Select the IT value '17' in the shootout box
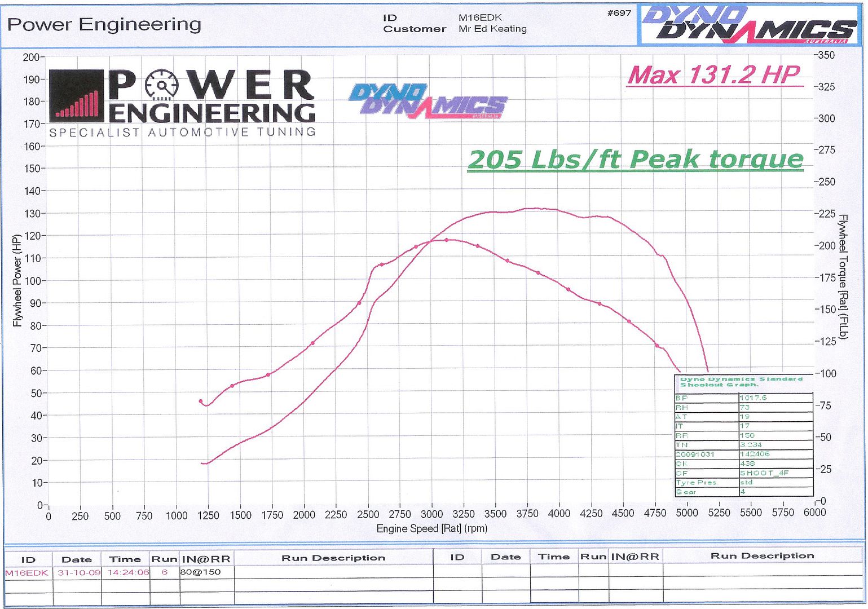The height and width of the screenshot is (609, 868). [744, 426]
